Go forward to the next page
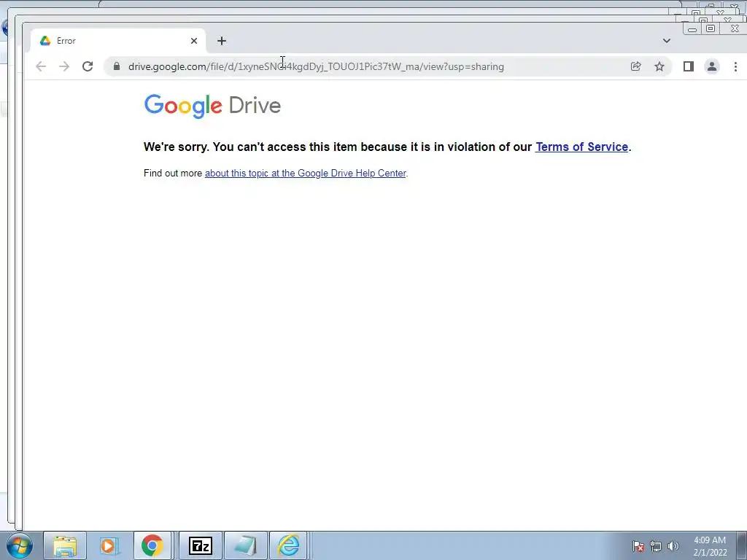The image size is (747, 560). click(x=64, y=66)
